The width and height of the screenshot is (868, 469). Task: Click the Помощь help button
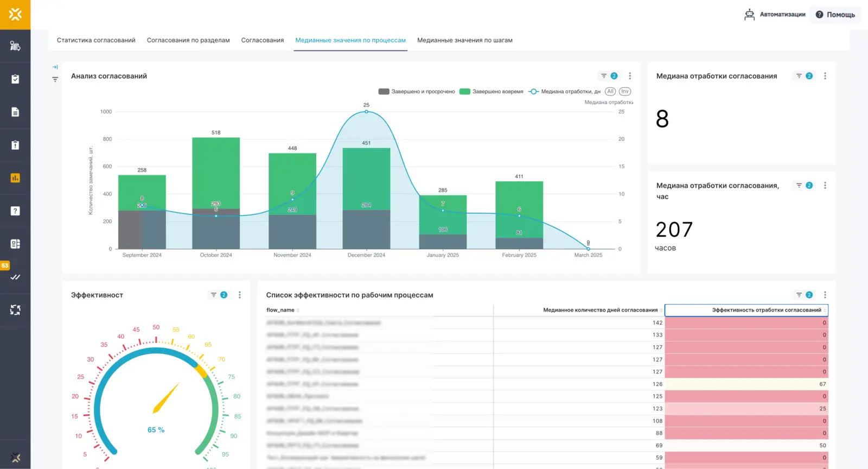coord(835,15)
